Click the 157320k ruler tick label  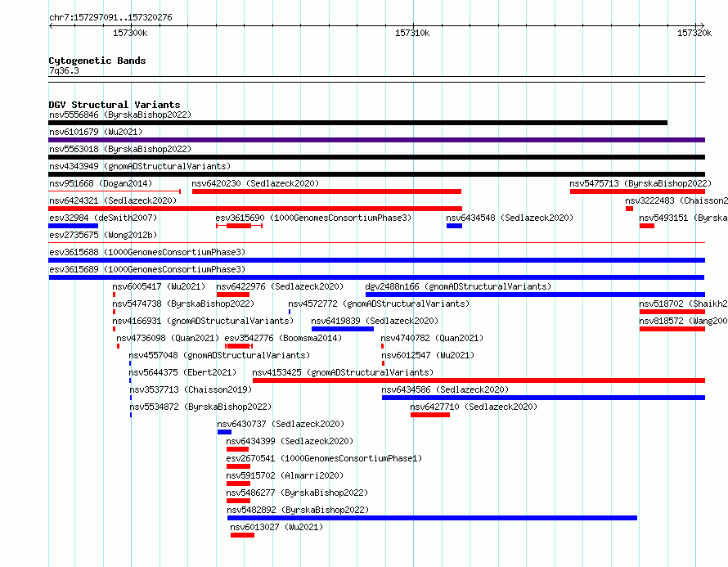point(694,33)
